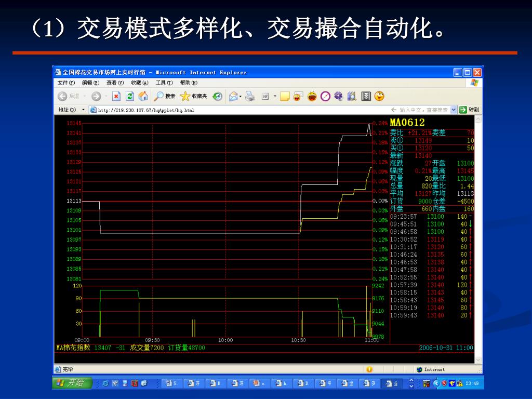Click the Edit with Word icon
532x399 pixels.
tap(265, 97)
